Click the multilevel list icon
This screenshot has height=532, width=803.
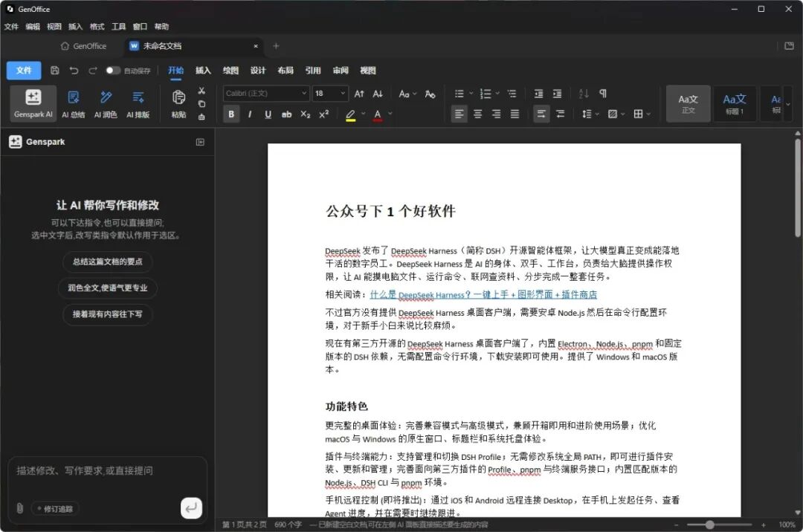[x=512, y=94]
